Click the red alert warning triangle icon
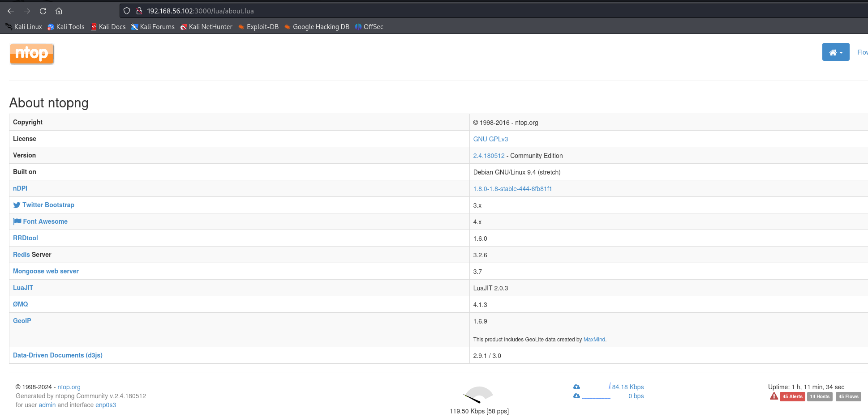 point(773,396)
